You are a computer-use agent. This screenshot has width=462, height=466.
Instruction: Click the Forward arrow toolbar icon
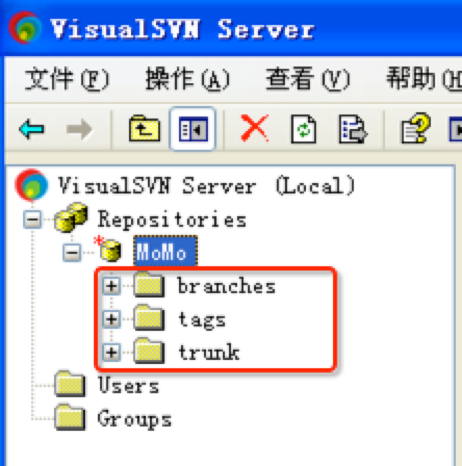pos(79,129)
